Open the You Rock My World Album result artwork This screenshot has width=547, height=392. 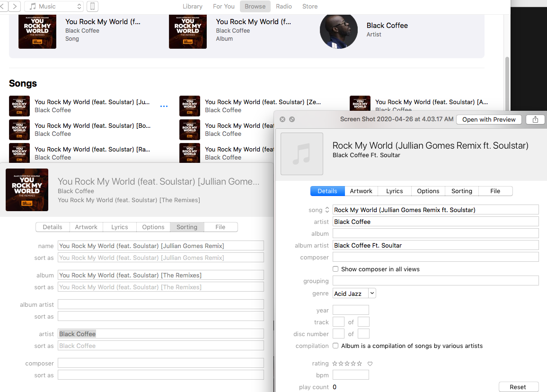tap(188, 31)
